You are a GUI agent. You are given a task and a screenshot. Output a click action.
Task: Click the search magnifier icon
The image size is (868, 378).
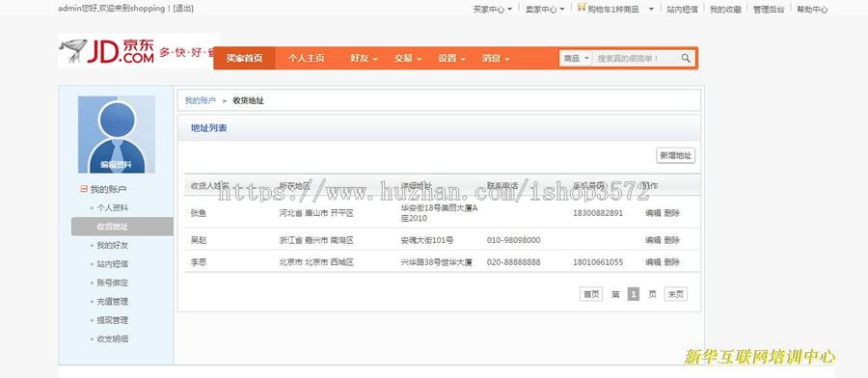click(686, 58)
